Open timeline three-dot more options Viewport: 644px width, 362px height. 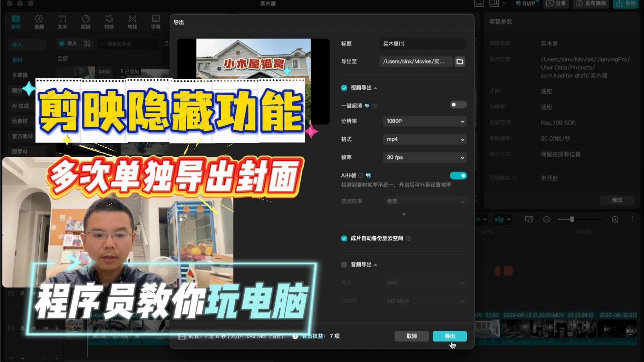click(x=632, y=219)
